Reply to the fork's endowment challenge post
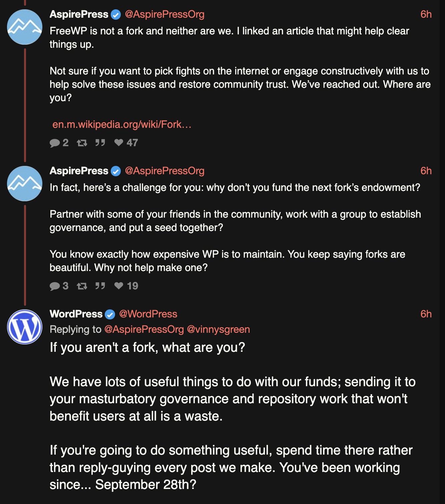445x504 pixels. point(55,286)
